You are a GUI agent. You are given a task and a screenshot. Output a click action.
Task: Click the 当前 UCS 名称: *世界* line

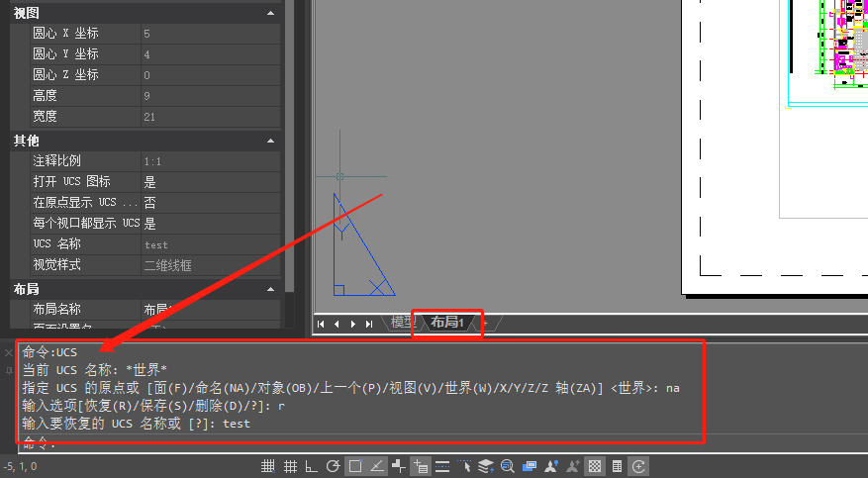pyautogui.click(x=95, y=369)
